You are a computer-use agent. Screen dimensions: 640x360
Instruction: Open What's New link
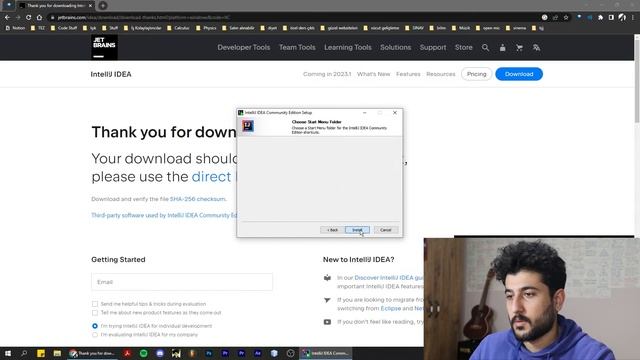tap(373, 74)
